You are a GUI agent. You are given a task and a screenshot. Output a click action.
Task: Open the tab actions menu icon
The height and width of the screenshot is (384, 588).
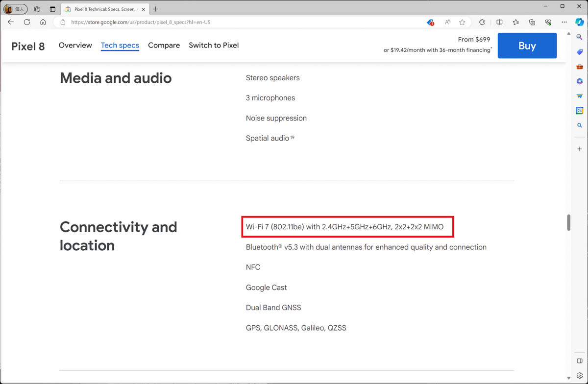52,9
